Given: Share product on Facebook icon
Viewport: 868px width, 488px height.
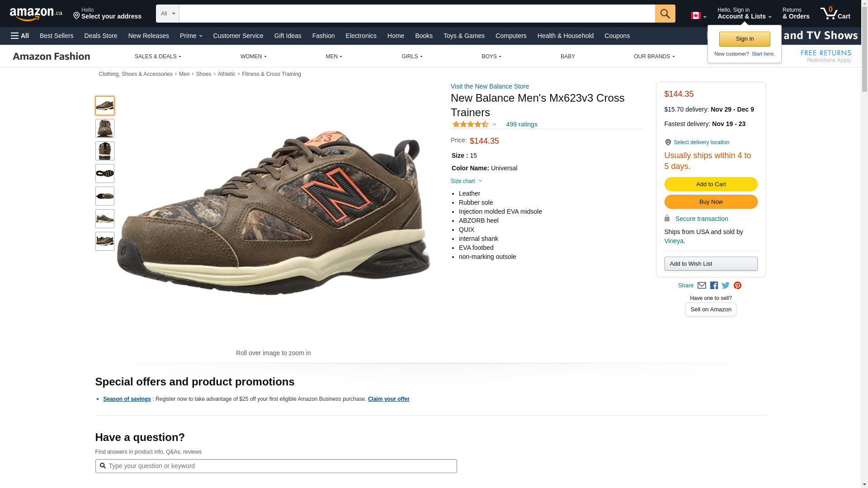Looking at the screenshot, I should point(714,286).
